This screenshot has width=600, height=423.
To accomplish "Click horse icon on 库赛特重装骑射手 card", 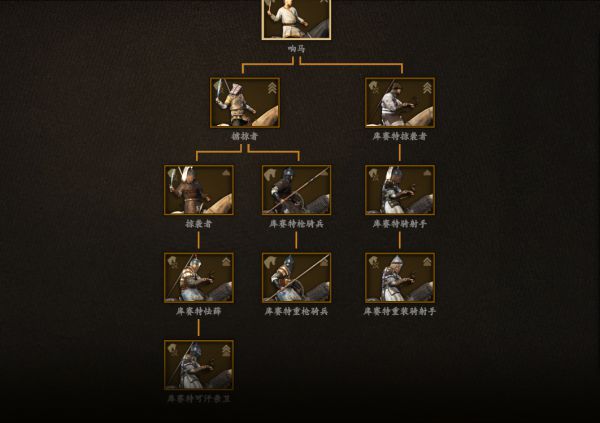I will pyautogui.click(x=373, y=262).
